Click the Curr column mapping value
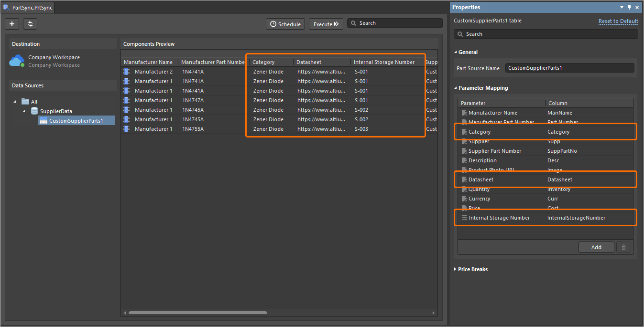 point(553,199)
